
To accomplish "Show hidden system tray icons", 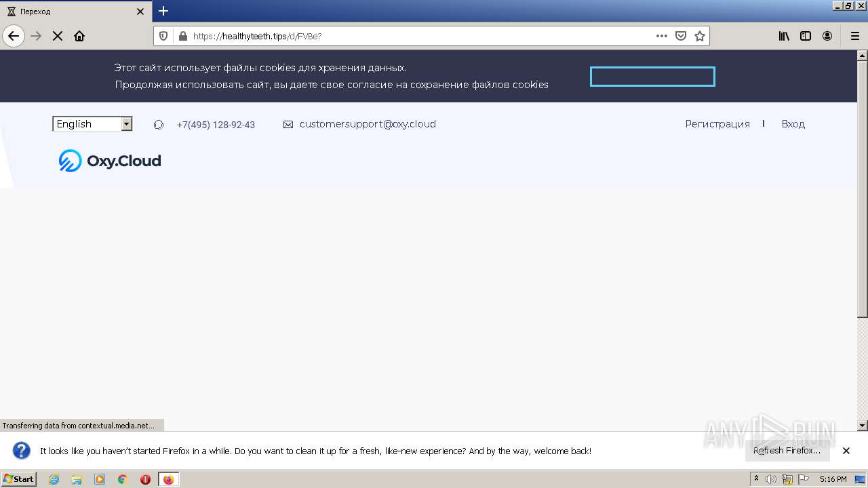I will pos(756,479).
